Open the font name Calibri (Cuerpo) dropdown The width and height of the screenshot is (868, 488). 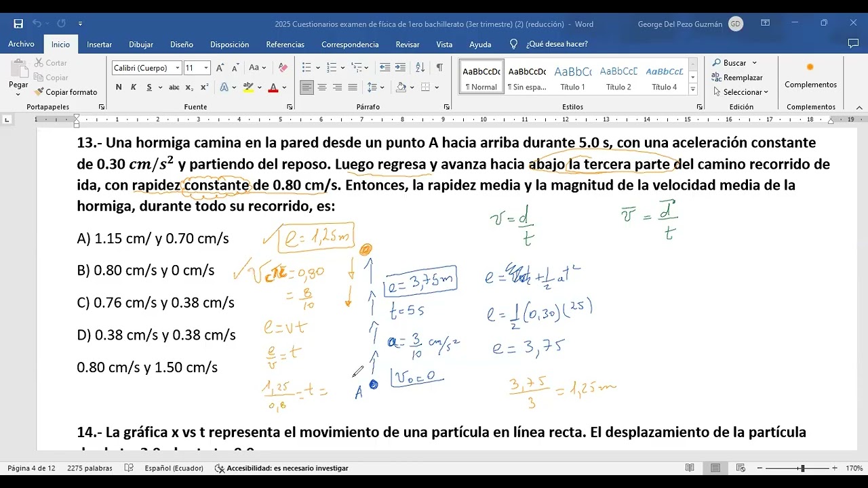178,68
